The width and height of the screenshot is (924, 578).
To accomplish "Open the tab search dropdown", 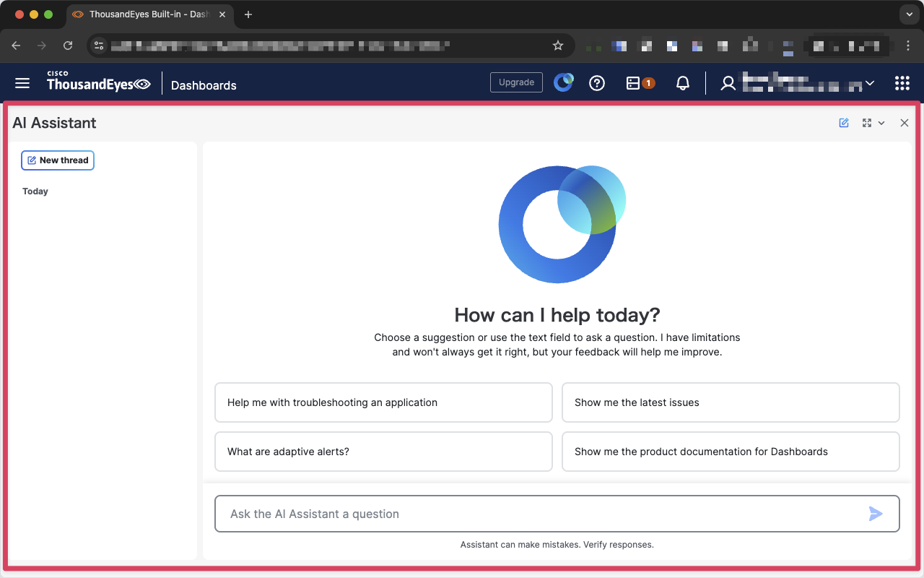I will click(x=909, y=14).
